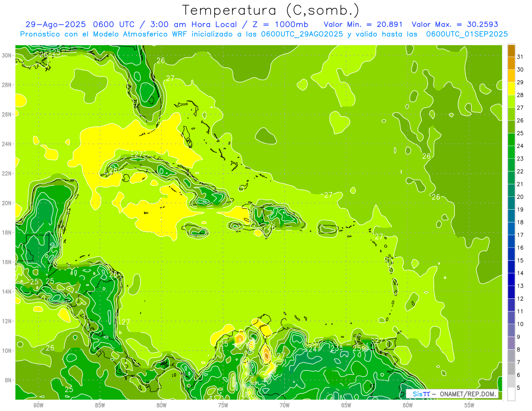Screen dimensions: 532x411
Task: Click the '22N' latitude label
Action: click(7, 173)
